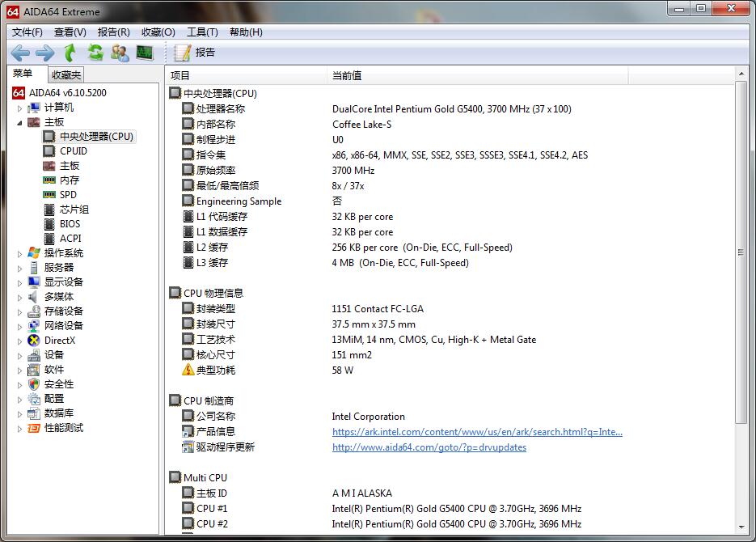Click the DirectX icon in tree

click(34, 341)
